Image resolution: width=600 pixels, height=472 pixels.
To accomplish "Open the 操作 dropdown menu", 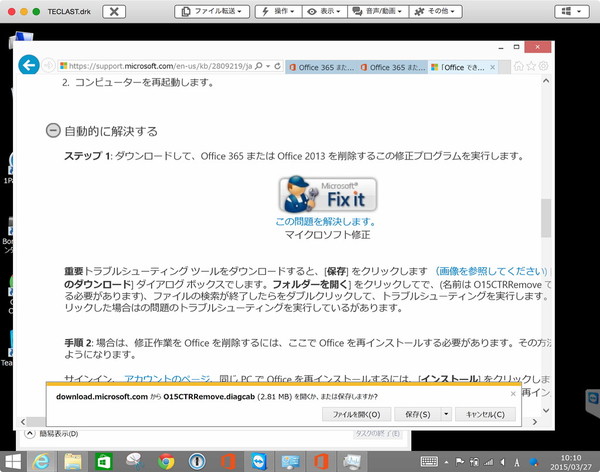I will point(279,11).
